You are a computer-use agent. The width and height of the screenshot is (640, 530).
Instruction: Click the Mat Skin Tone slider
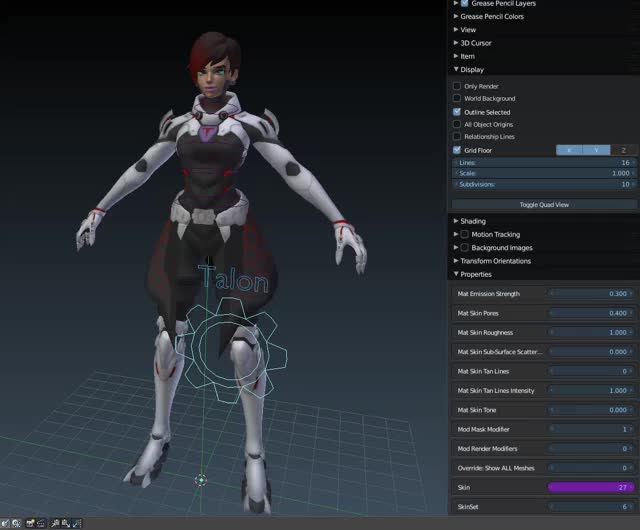591,410
